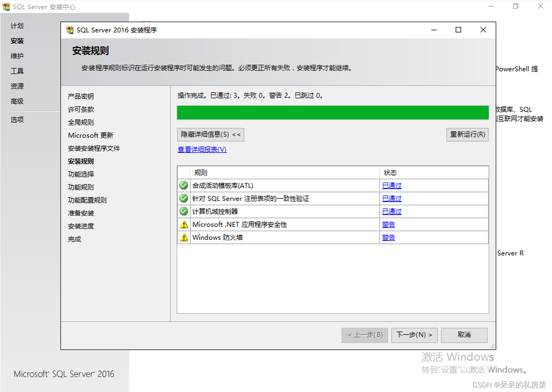Click the 取消 button
552x392 pixels.
[464, 335]
